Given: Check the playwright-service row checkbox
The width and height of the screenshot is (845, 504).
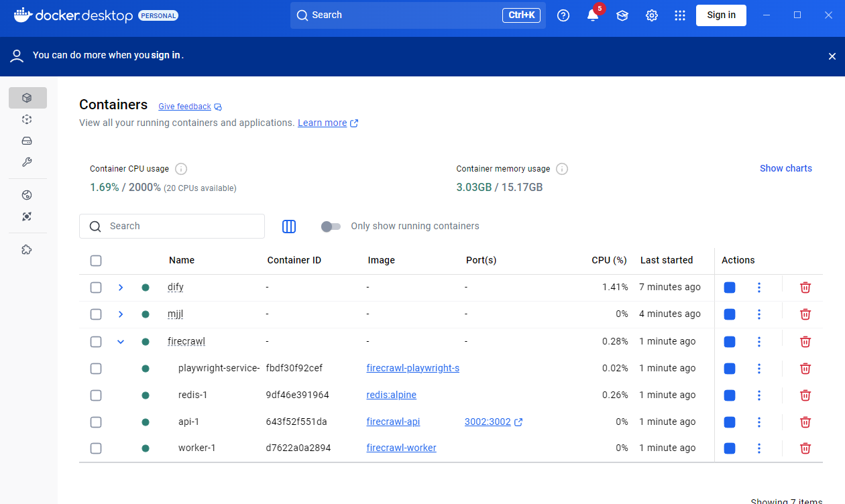Looking at the screenshot, I should coord(96,369).
